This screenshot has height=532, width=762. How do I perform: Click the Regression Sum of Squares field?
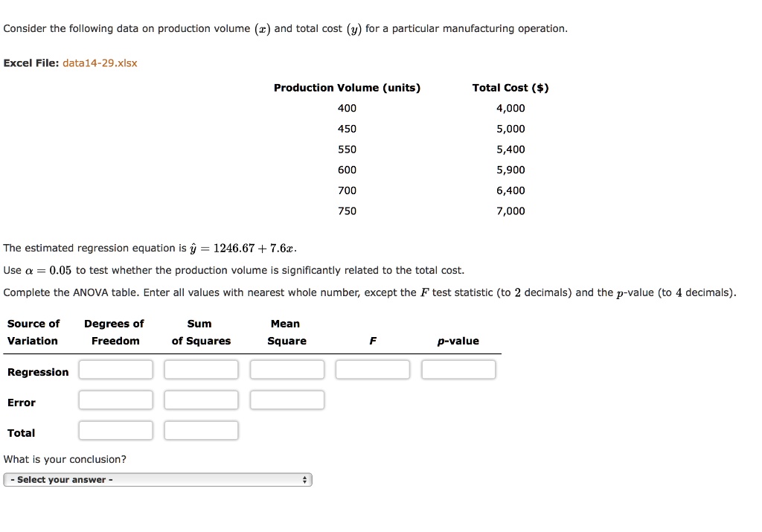(x=201, y=369)
